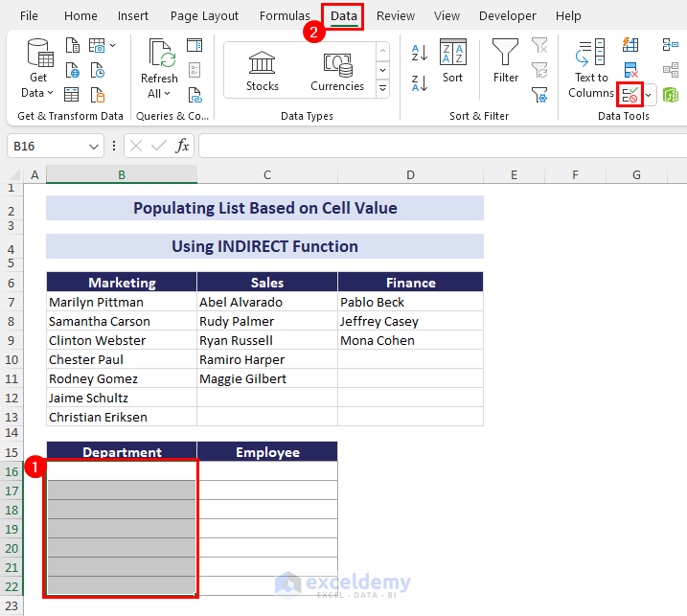Click Recent Sources icon

click(x=98, y=70)
